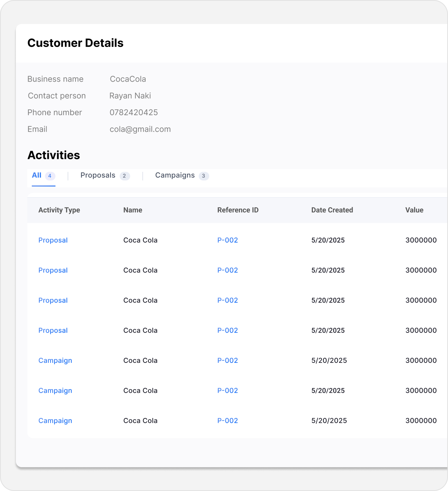Click the Name column header
Viewport: 448px width, 491px height.
coord(133,210)
